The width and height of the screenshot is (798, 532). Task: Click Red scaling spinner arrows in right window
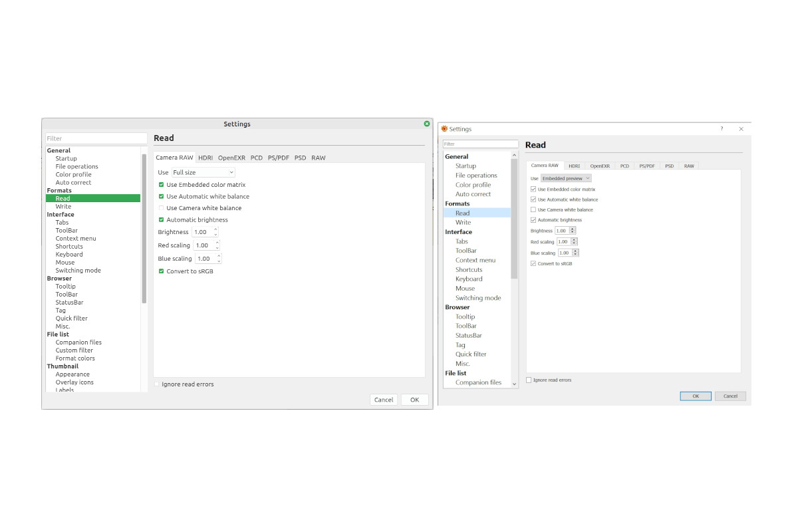575,241
